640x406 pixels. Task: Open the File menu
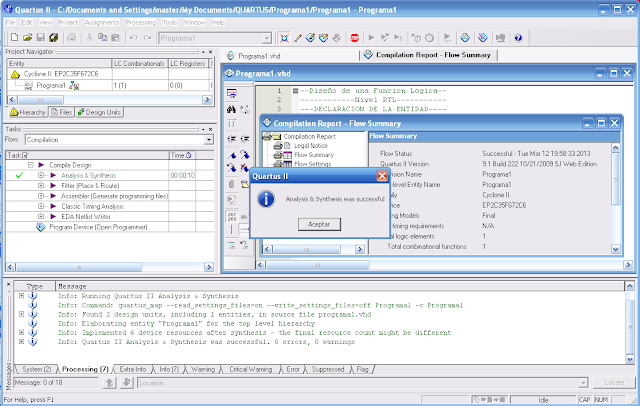click(x=10, y=22)
